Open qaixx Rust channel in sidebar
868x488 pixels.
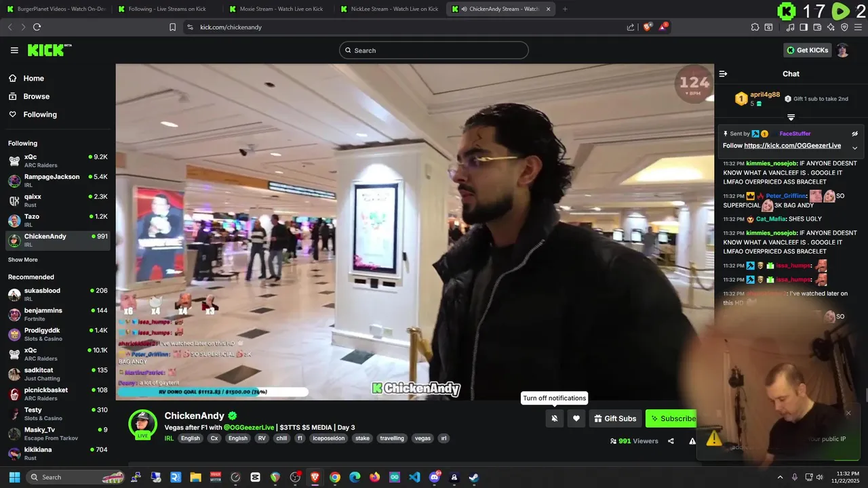[58, 200]
